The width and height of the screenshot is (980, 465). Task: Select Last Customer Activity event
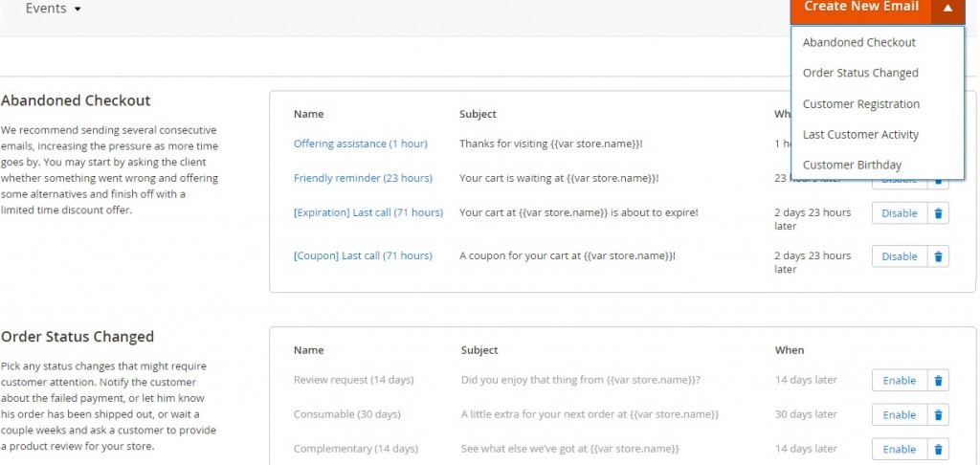coord(860,135)
